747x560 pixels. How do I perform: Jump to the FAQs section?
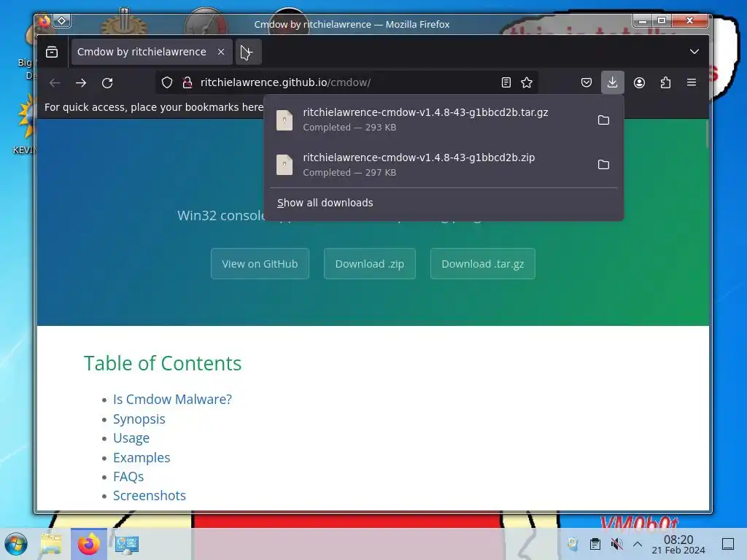[128, 477]
